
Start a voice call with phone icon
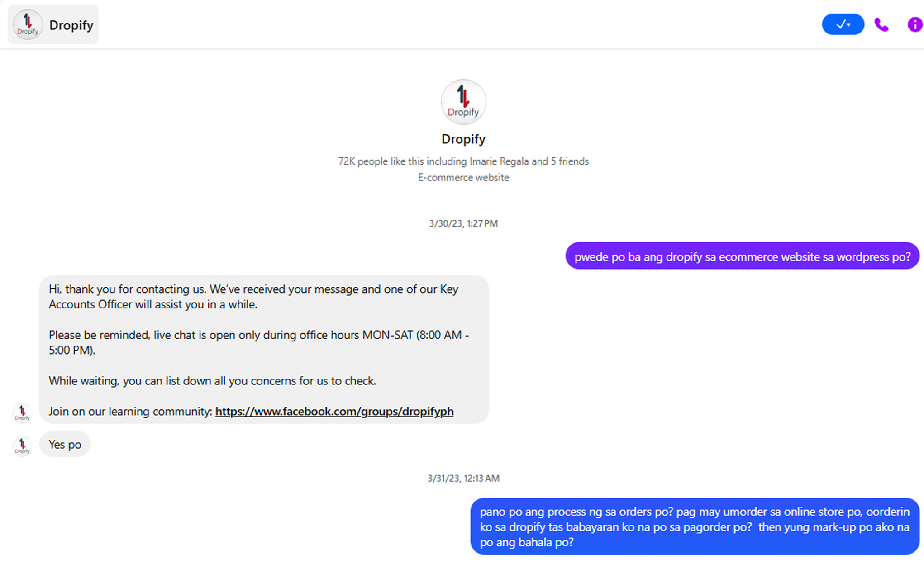881,24
